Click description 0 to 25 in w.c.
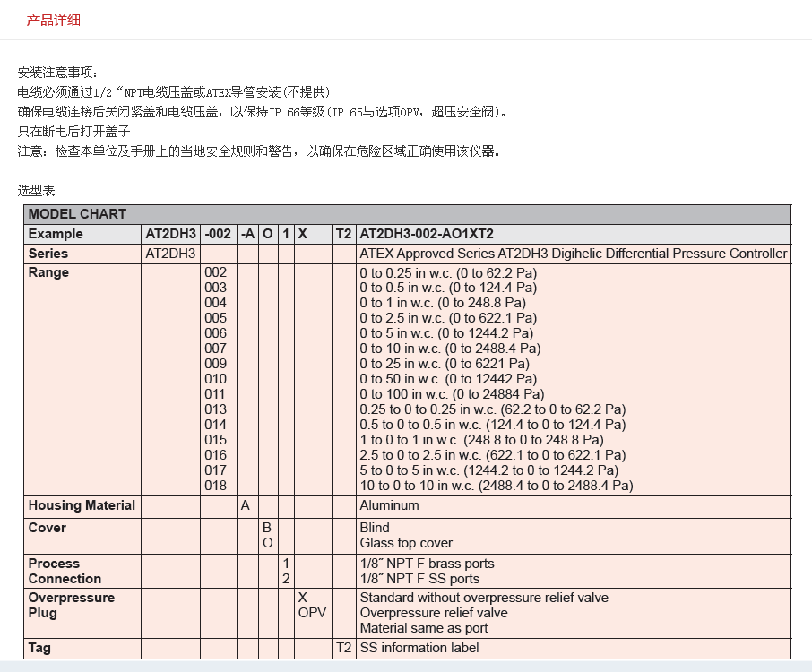Viewport: 812px width, 672px height. click(x=445, y=364)
